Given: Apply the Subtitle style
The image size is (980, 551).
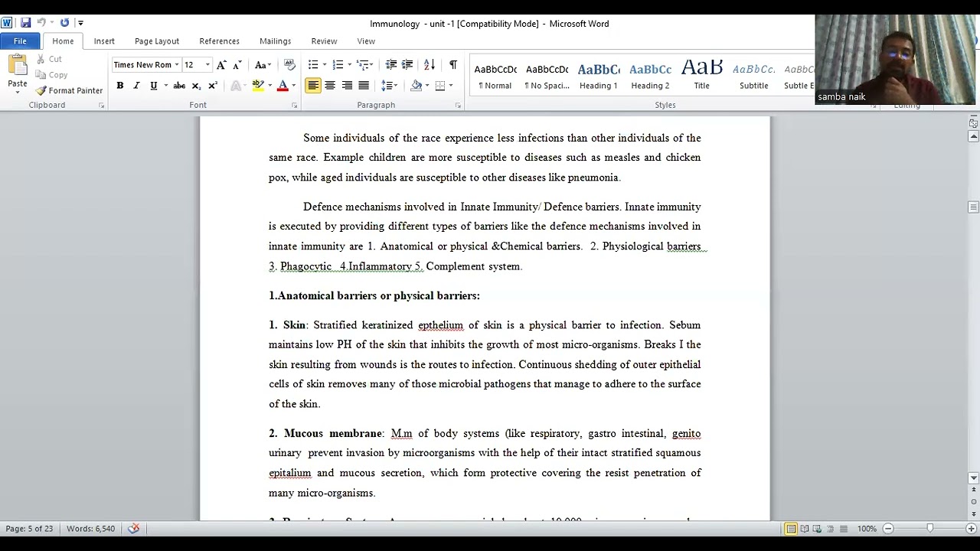Looking at the screenshot, I should click(754, 75).
